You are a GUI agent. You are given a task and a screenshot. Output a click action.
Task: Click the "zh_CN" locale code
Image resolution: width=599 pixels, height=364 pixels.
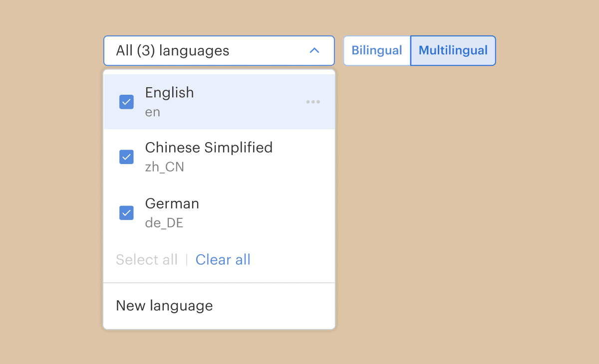coord(164,167)
